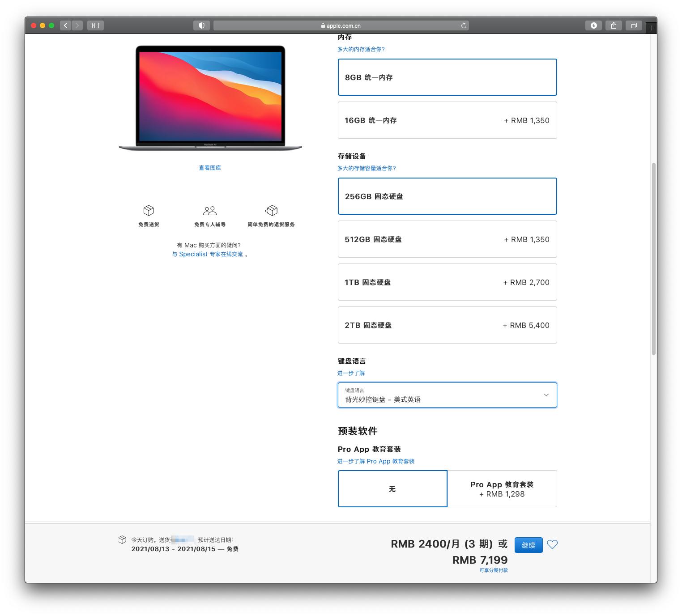Open 可享分期付款 link
The width and height of the screenshot is (682, 616).
click(494, 570)
